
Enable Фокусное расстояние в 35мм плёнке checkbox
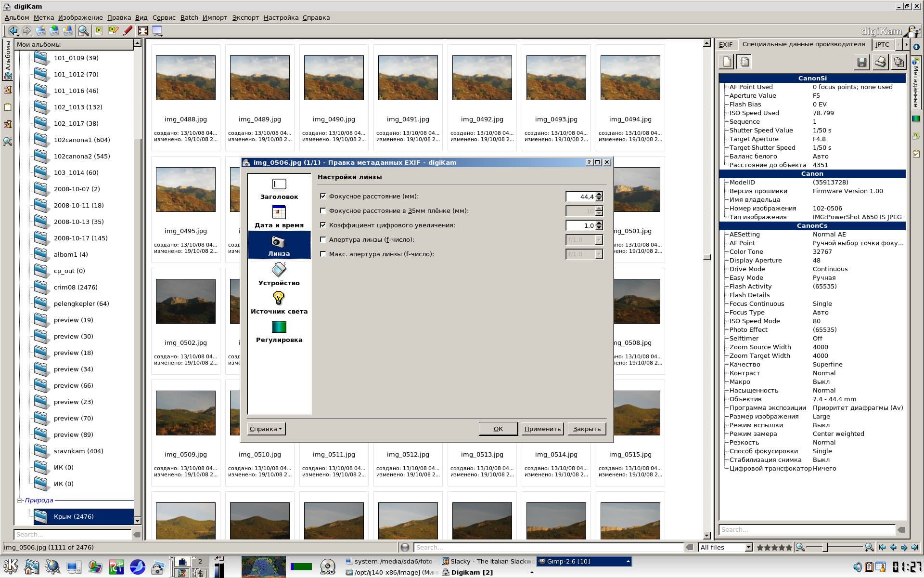point(323,210)
